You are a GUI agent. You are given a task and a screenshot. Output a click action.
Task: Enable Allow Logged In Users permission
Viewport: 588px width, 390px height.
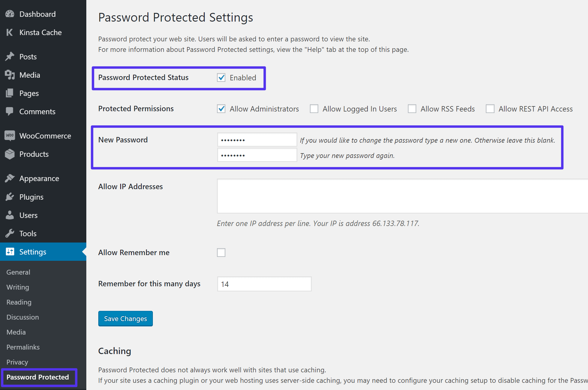[314, 109]
